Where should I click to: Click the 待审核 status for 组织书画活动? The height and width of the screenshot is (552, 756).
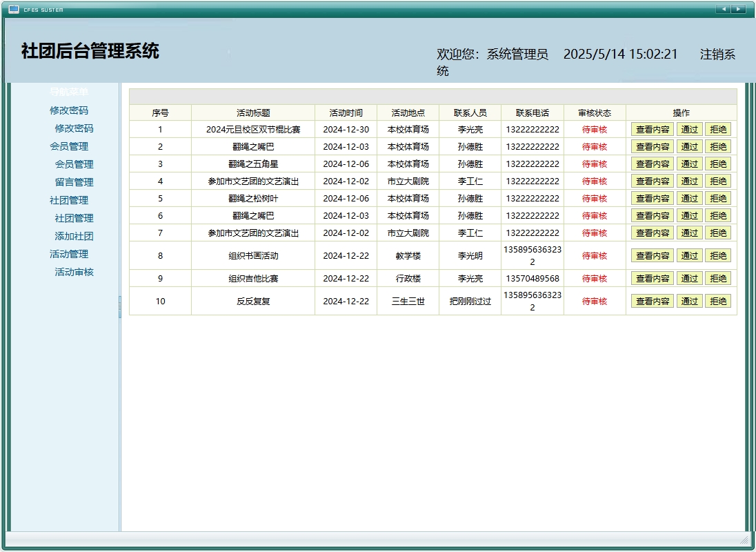pyautogui.click(x=595, y=255)
